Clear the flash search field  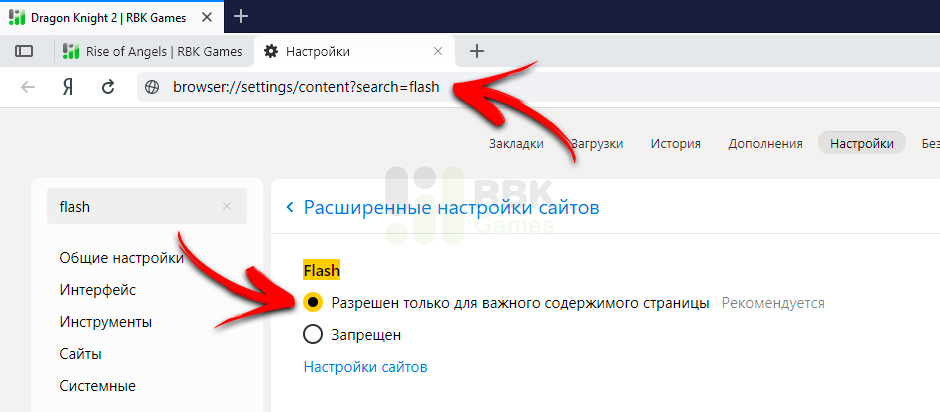(x=227, y=207)
